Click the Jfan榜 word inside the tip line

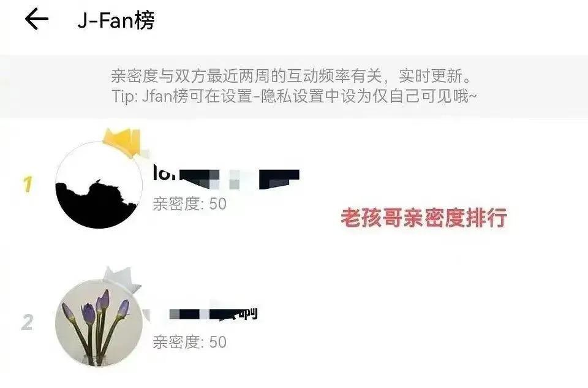pyautogui.click(x=165, y=96)
